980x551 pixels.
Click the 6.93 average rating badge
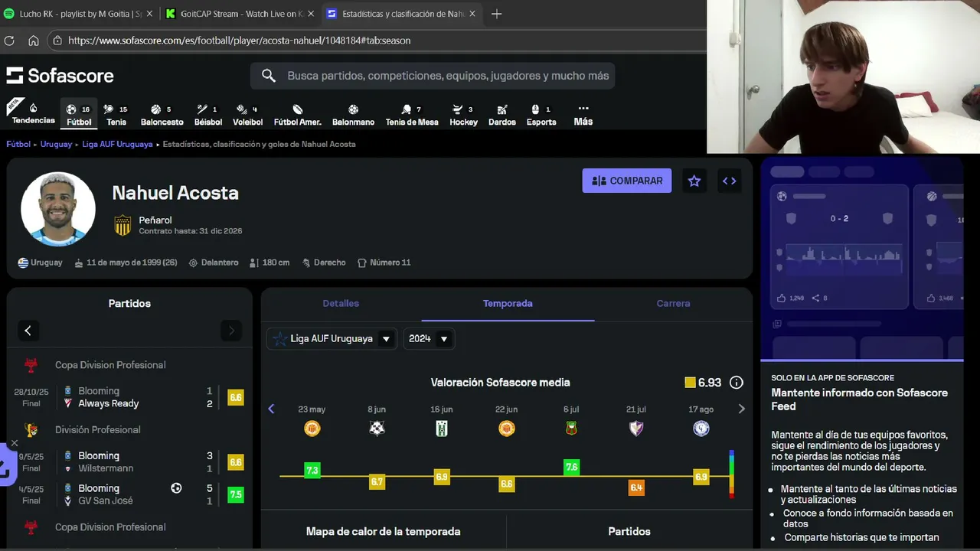point(703,383)
